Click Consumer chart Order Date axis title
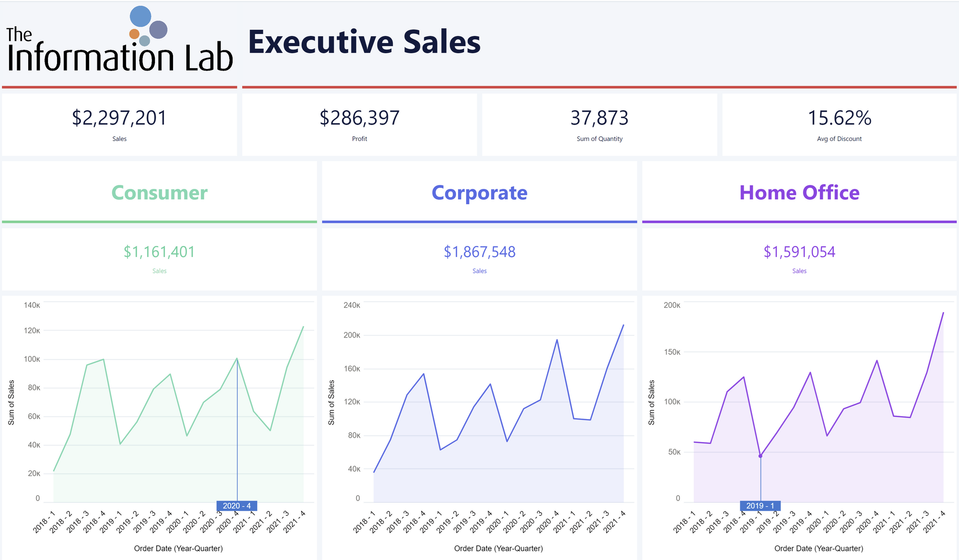Viewport: 959px width, 560px height. tap(178, 548)
